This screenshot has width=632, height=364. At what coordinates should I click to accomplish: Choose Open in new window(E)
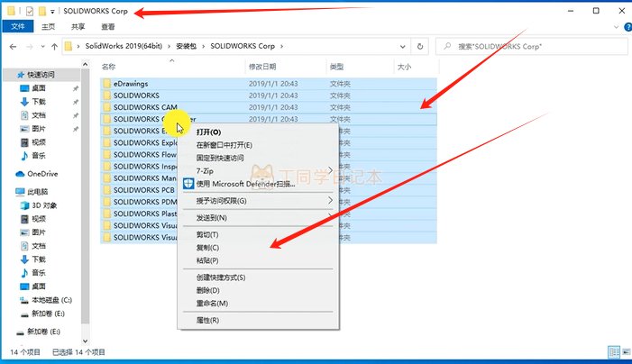tap(258, 145)
